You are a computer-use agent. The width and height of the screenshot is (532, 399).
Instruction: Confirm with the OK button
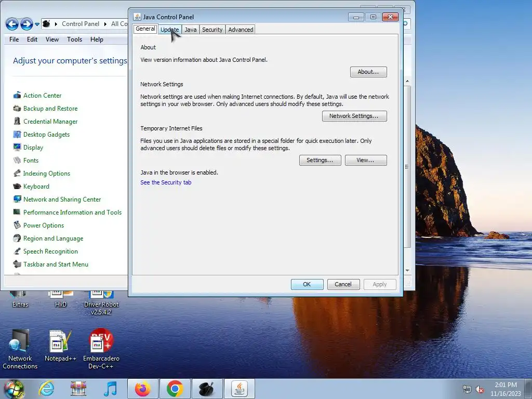click(x=307, y=284)
